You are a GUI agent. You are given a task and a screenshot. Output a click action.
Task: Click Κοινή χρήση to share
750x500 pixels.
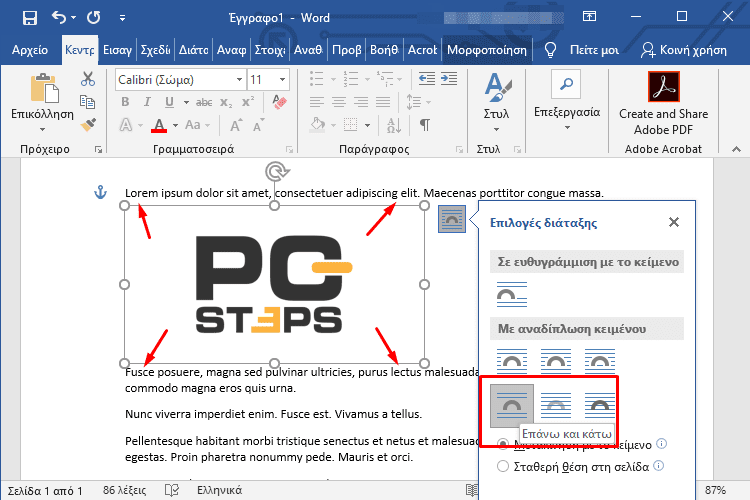pos(684,50)
